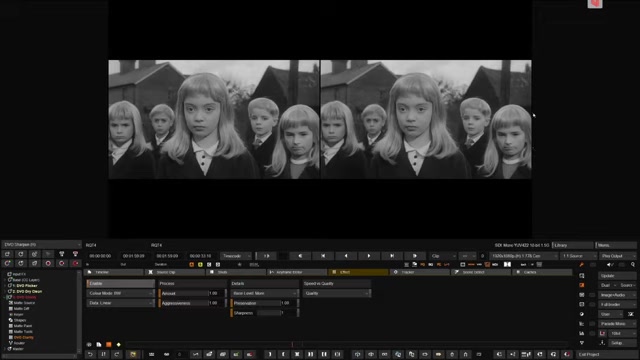The image size is (640, 360).
Task: Open the Quality dropdown under Speed vs Quality
Action: (337, 293)
